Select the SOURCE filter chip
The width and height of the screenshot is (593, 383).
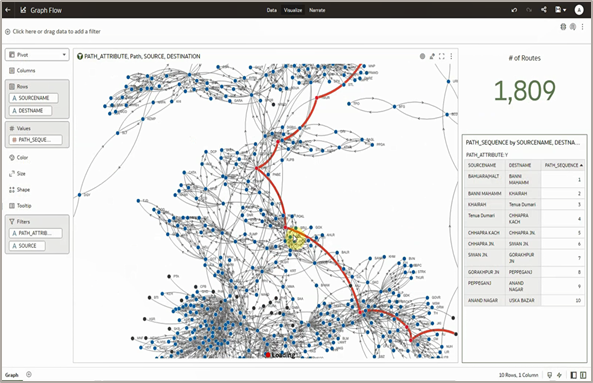point(27,246)
